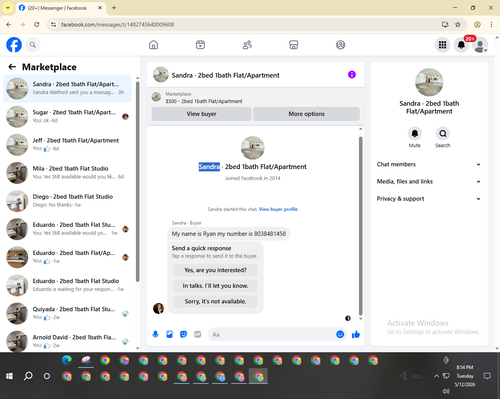This screenshot has width=500, height=399.
Task: Click the View buyer button
Action: coord(201,114)
